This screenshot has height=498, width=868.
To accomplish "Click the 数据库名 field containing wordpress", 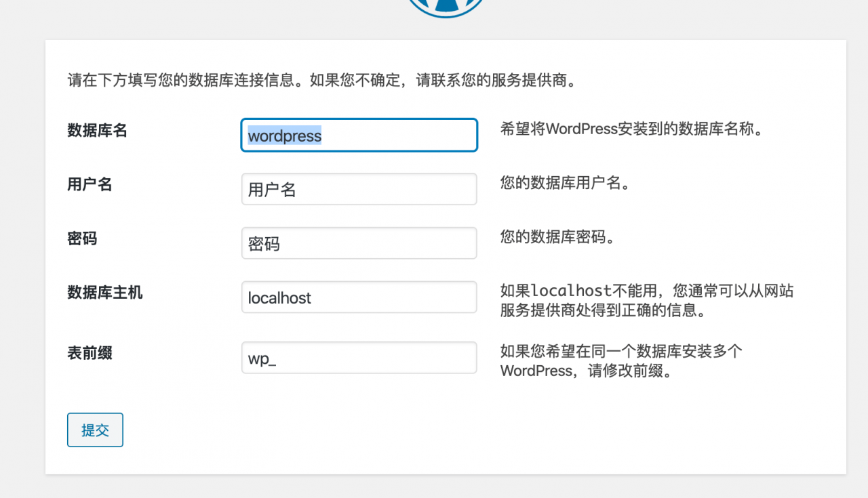I will [x=359, y=136].
